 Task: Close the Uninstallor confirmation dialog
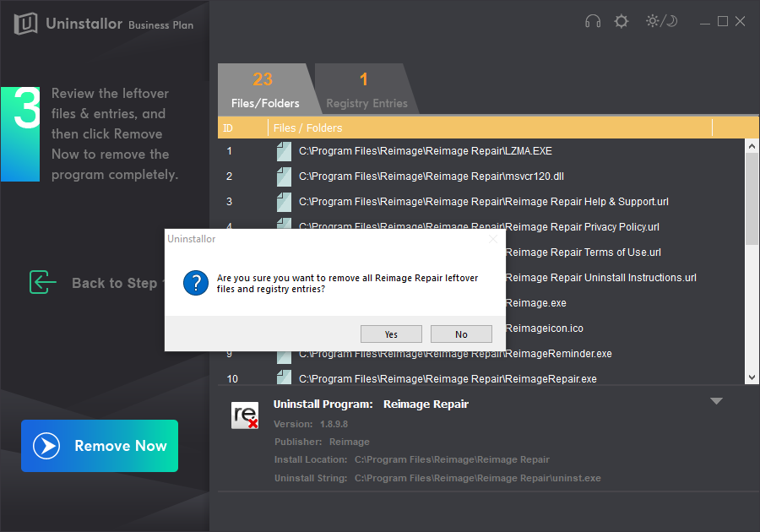point(493,239)
